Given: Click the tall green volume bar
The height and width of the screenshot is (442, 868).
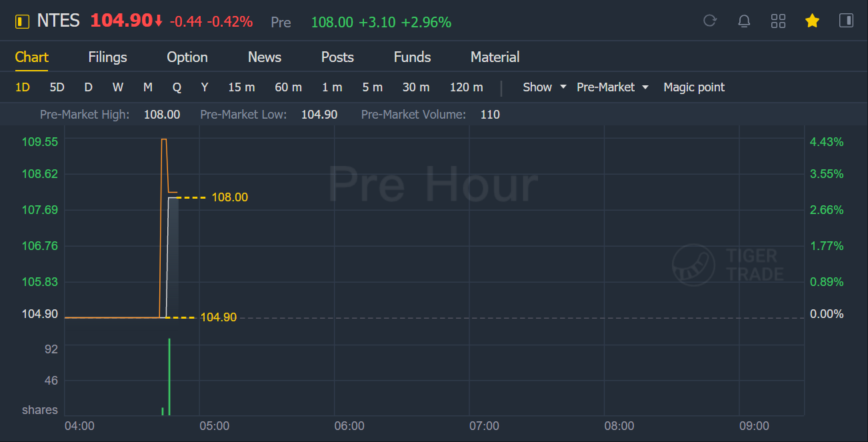Looking at the screenshot, I should (x=169, y=377).
